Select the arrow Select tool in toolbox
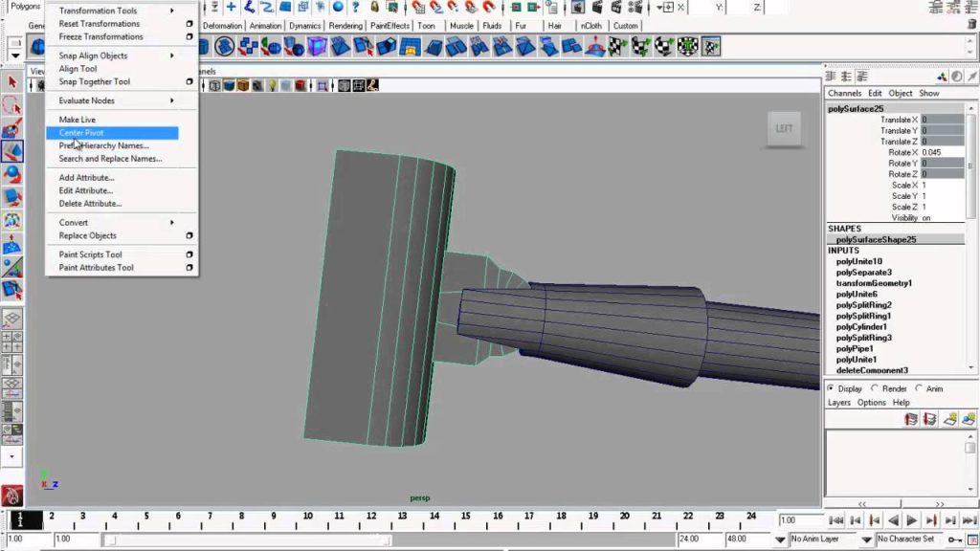Screen dimensions: 980x551 click(11, 82)
